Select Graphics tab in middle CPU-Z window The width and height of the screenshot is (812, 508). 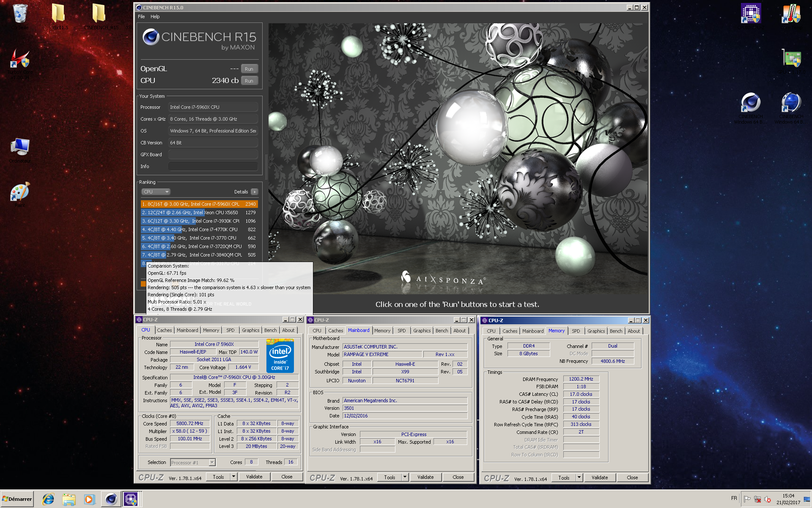pyautogui.click(x=422, y=331)
